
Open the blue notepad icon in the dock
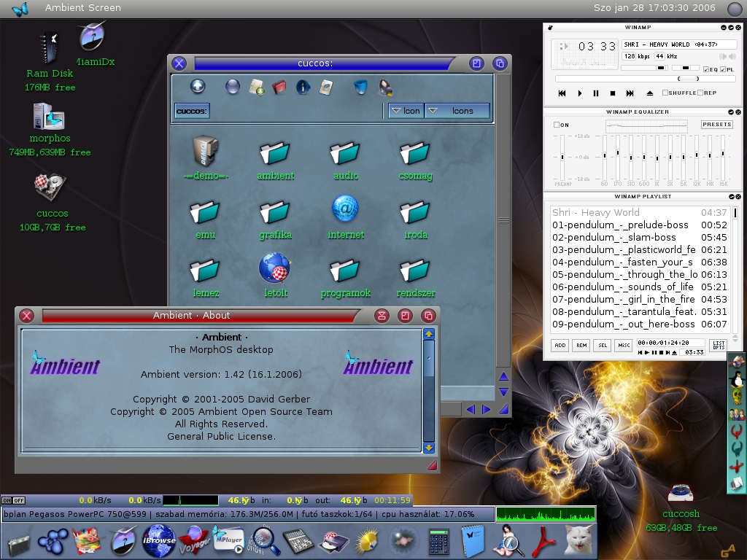473,541
